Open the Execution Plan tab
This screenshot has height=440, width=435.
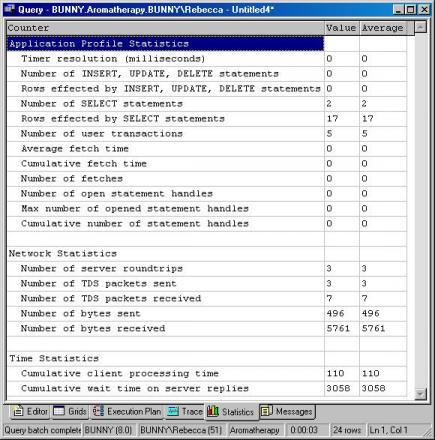click(127, 412)
